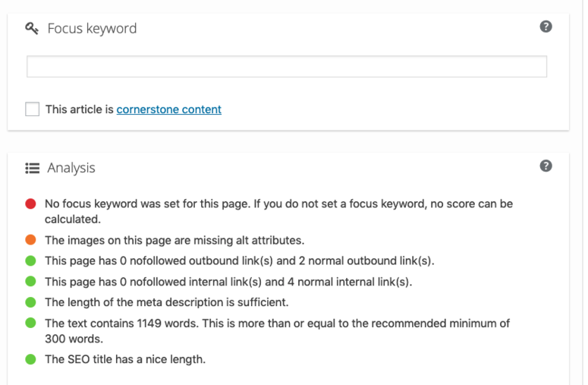This screenshot has width=588, height=385.
Task: Click green dot for outbound links result
Action: click(31, 260)
